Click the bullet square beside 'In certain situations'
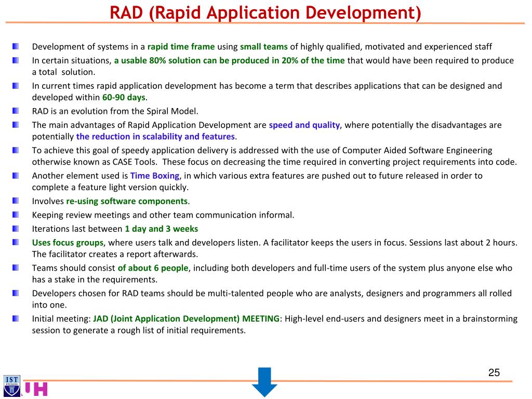This screenshot has width=532, height=399. point(16,60)
